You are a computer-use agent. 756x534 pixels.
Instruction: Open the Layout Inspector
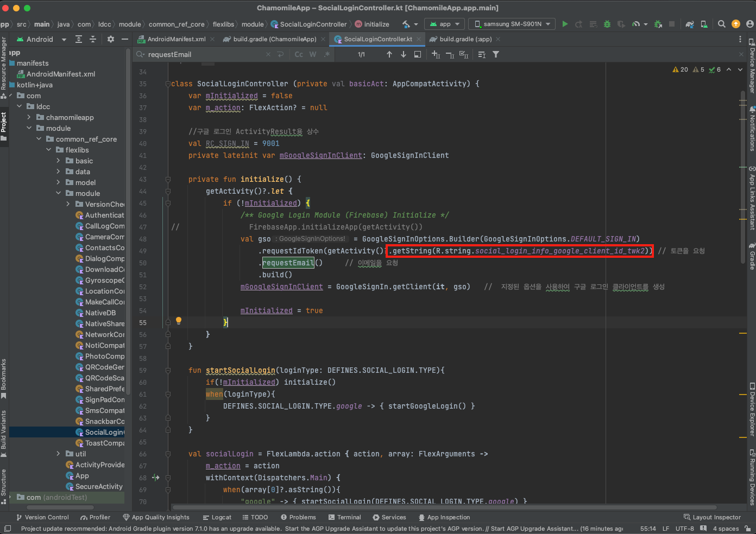tap(712, 517)
